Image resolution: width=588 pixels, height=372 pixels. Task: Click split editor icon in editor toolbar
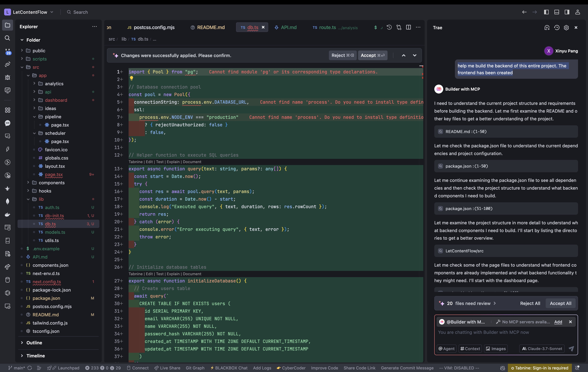pyautogui.click(x=408, y=27)
